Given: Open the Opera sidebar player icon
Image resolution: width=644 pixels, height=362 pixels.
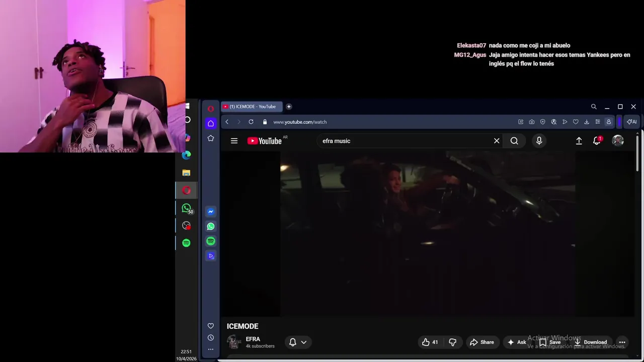Looking at the screenshot, I should (x=211, y=256).
